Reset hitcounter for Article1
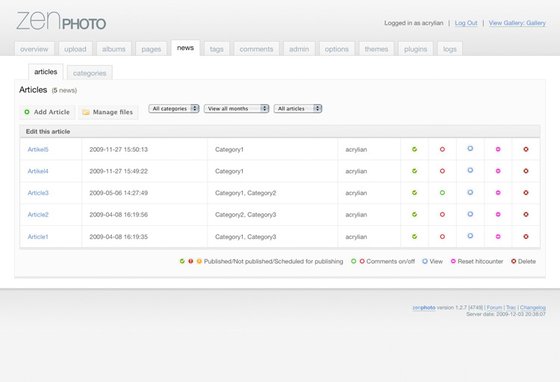The height and width of the screenshot is (382, 560). [498, 236]
